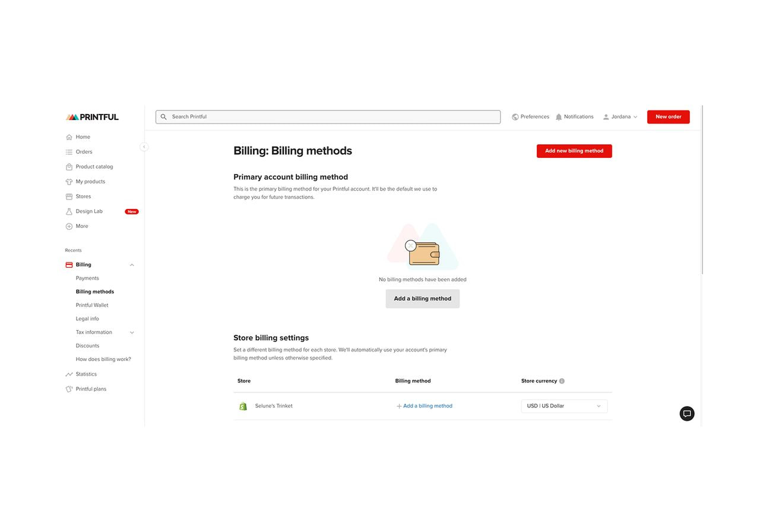Image resolution: width=760 pixels, height=532 pixels.
Task: Click the gray Add a billing method button
Action: pos(423,299)
